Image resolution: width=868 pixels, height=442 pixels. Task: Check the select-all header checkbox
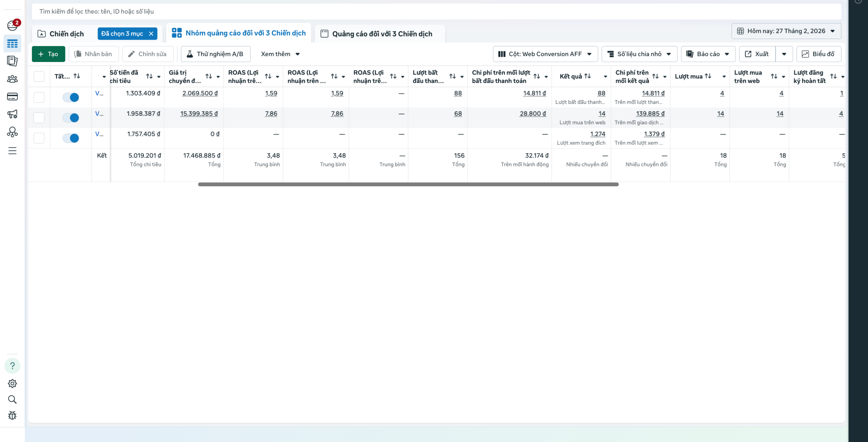click(x=39, y=76)
